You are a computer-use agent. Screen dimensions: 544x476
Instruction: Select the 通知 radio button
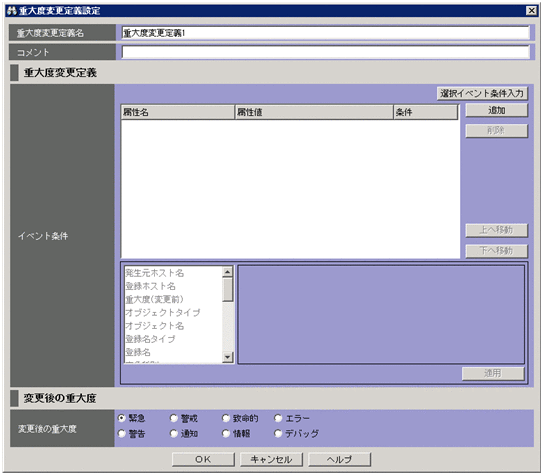pos(173,434)
